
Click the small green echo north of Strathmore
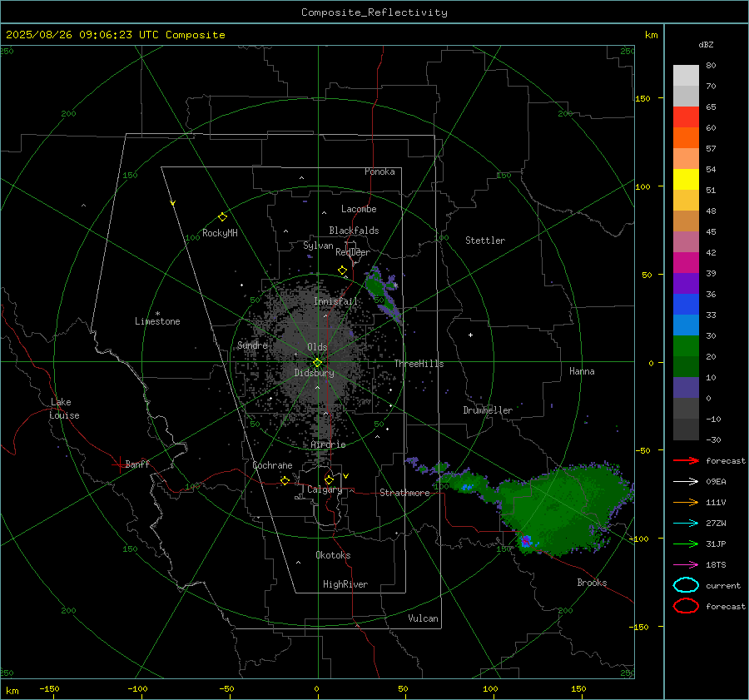click(440, 466)
